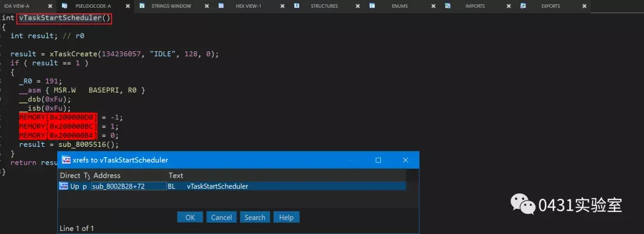644x234 pixels.
Task: Open the HEX VIEW-1 tab
Action: coord(249,6)
